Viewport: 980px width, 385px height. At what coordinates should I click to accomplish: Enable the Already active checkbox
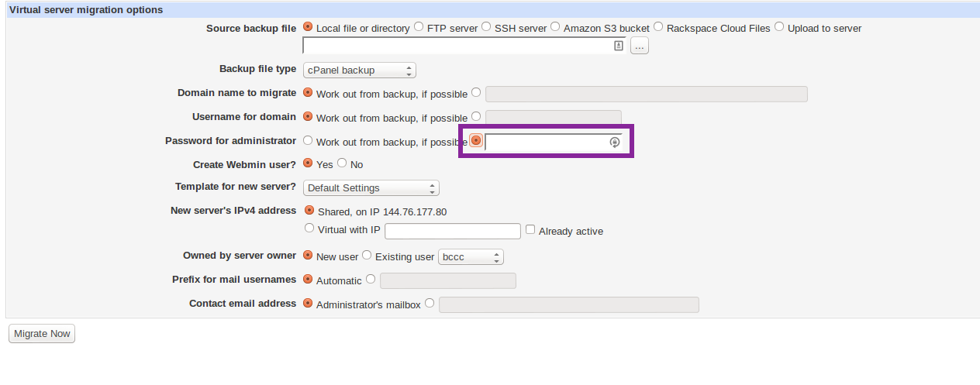530,230
